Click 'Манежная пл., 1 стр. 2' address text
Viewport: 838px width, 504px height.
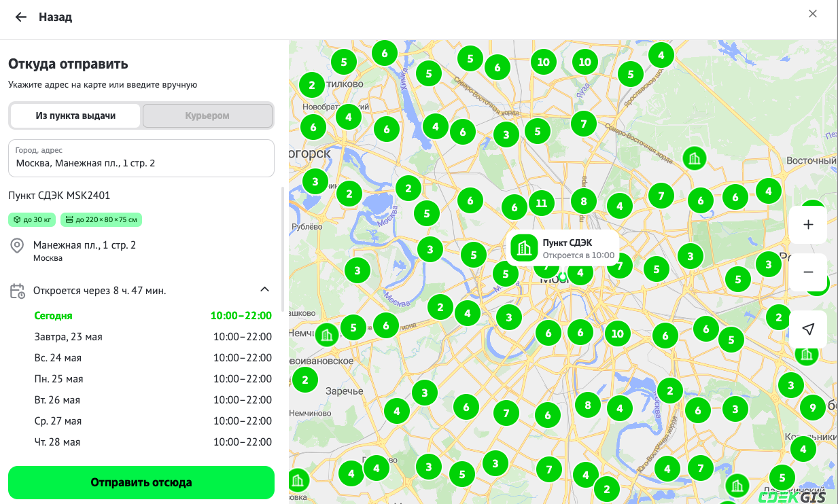point(84,245)
